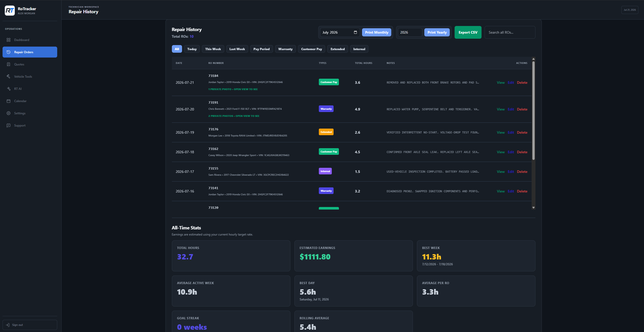Click the Sign out arrow icon

pos(8,325)
